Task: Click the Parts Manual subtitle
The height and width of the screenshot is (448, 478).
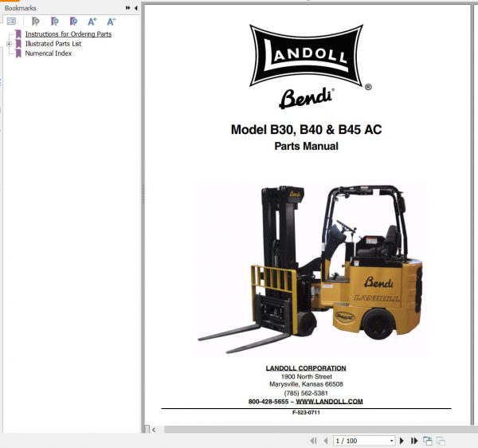Action: point(306,146)
